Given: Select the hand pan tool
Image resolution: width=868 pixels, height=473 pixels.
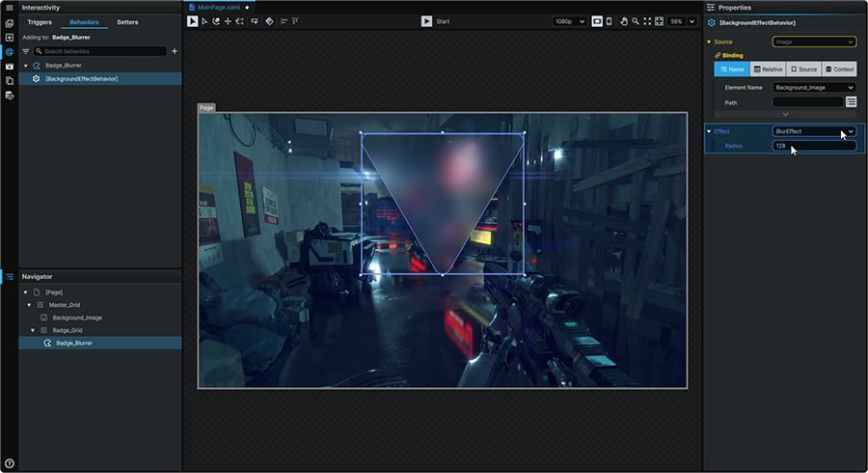Looking at the screenshot, I should click(x=624, y=21).
